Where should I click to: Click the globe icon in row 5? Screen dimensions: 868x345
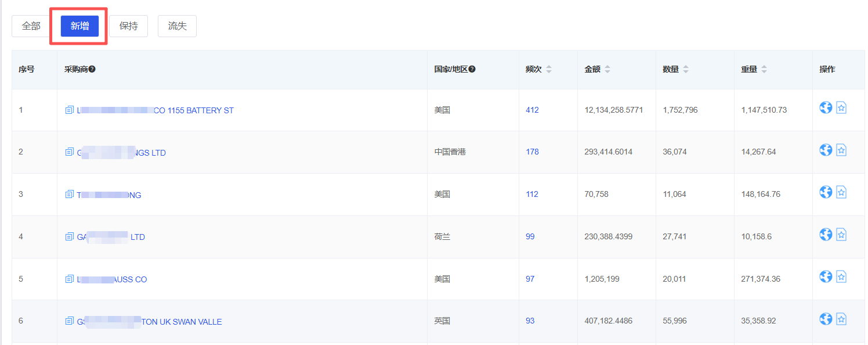[x=825, y=276]
